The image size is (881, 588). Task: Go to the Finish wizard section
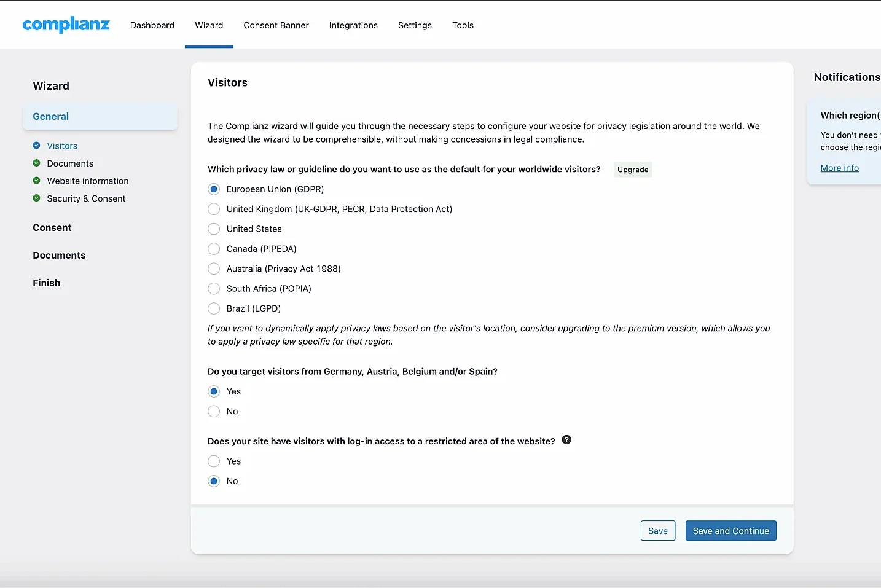[x=47, y=283]
